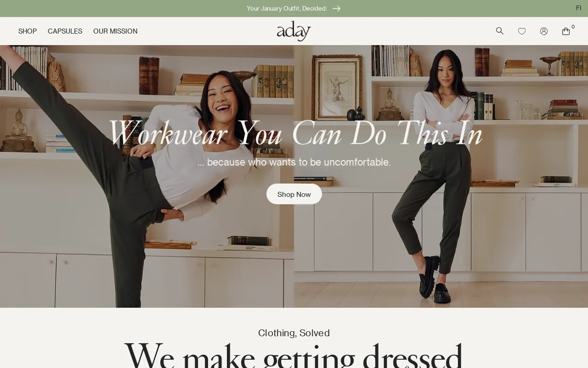Click the Shop Now button
The image size is (588, 368).
(x=294, y=194)
